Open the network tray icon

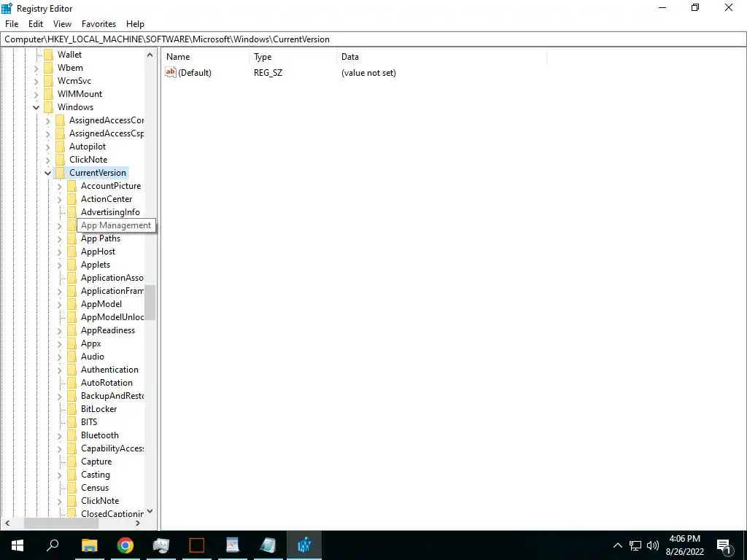click(635, 545)
